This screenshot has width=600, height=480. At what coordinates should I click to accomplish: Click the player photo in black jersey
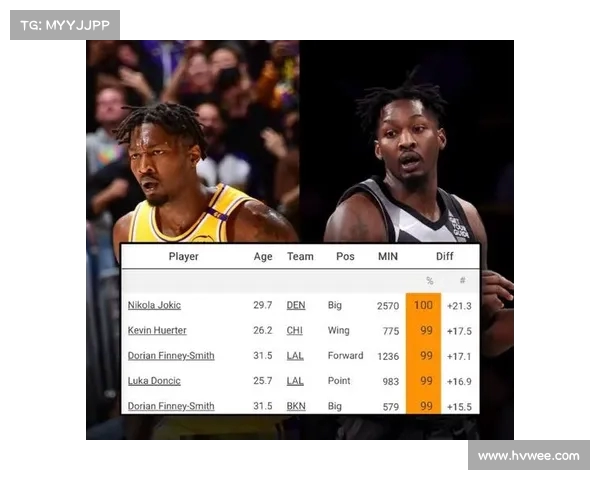[x=406, y=142]
